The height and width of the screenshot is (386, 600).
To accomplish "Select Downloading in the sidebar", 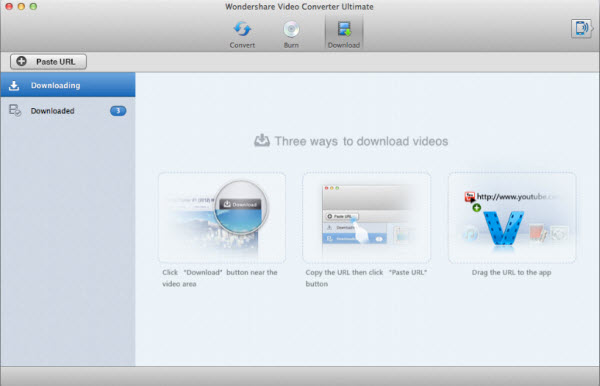I will pyautogui.click(x=68, y=85).
